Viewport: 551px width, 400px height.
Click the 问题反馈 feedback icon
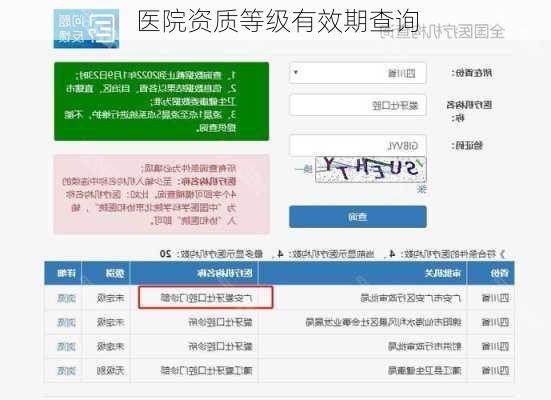pos(86,28)
